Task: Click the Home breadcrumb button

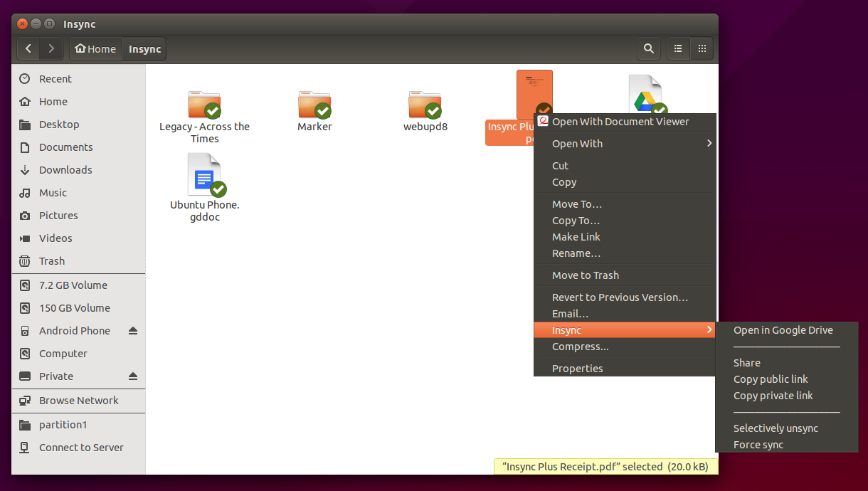Action: [x=95, y=49]
